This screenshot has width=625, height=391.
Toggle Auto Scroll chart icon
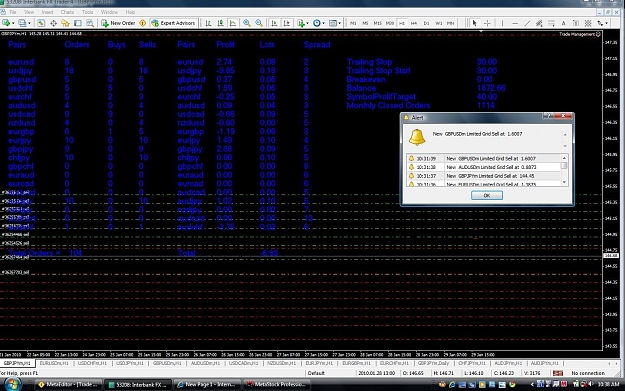pos(274,23)
